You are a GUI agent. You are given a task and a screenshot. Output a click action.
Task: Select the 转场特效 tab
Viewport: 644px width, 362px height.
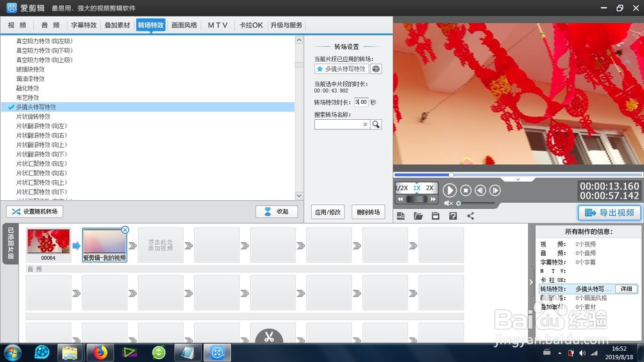(151, 25)
